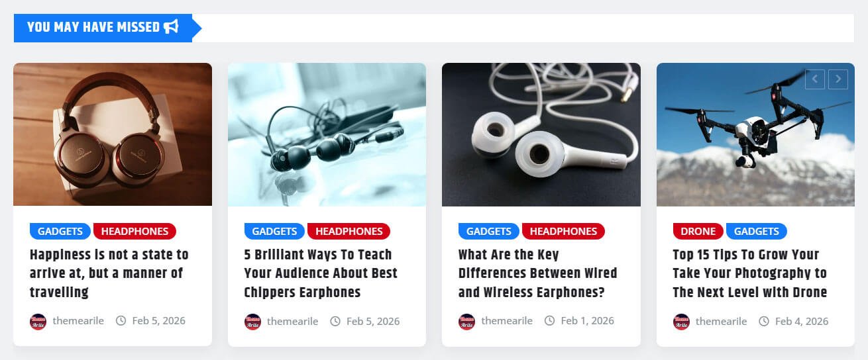The image size is (868, 360).
Task: Click the Feb 5, 2026 date on the Chippers post
Action: tap(373, 321)
